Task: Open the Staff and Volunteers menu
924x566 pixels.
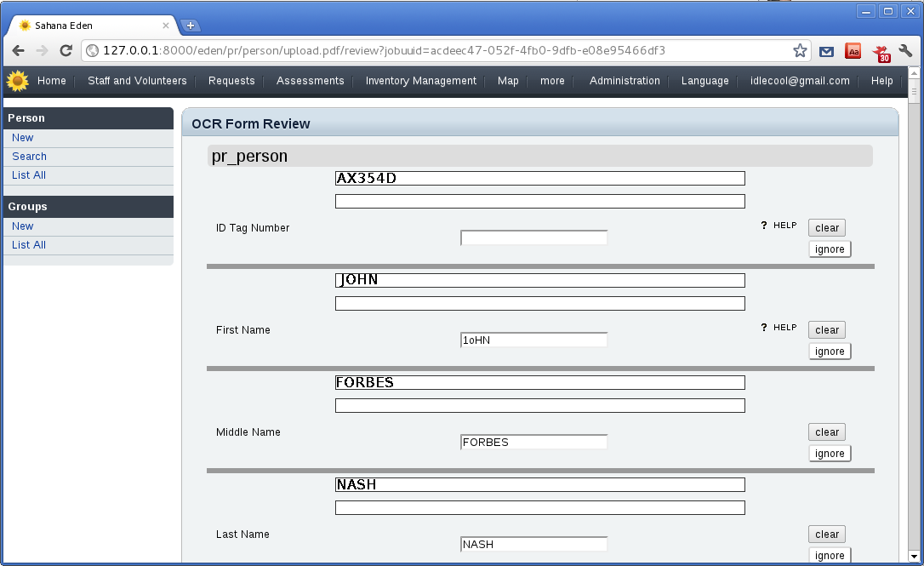Action: point(137,81)
